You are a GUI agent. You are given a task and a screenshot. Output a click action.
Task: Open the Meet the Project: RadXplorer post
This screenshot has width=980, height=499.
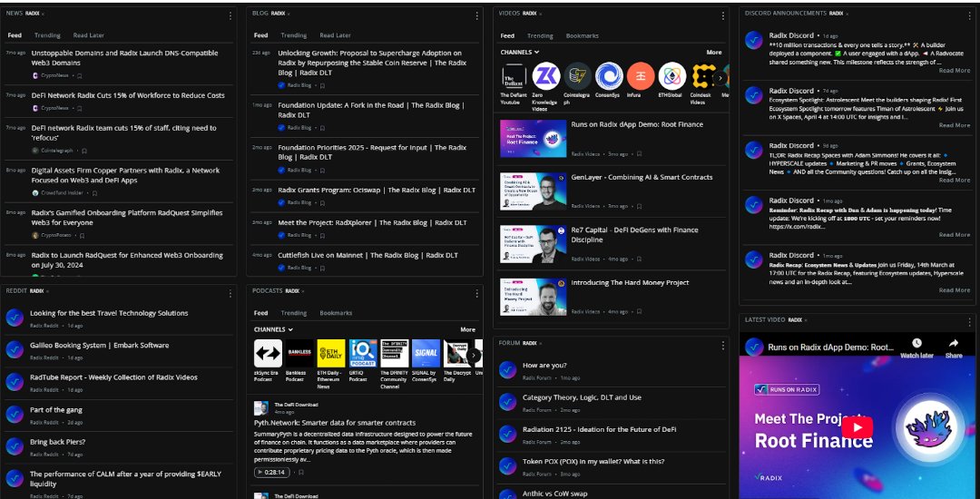372,222
